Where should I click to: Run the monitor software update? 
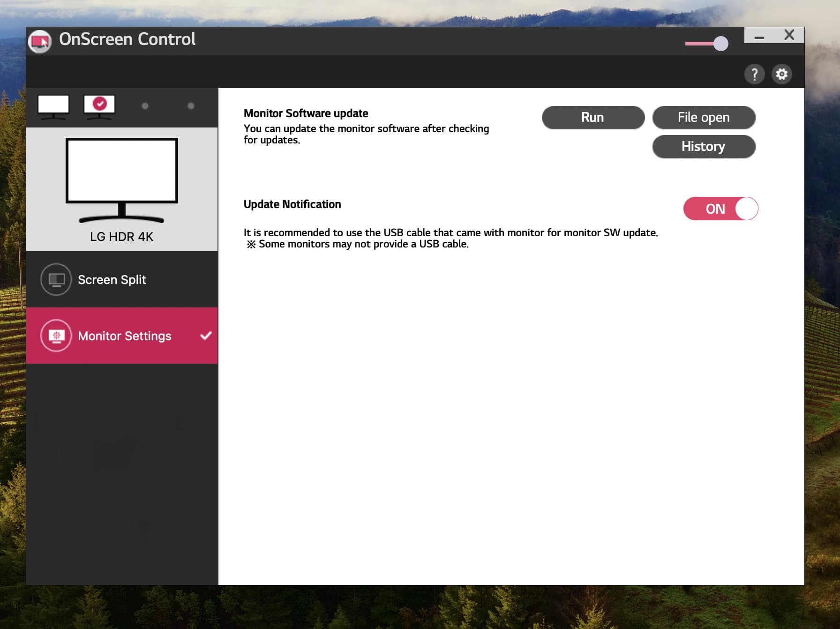point(592,118)
